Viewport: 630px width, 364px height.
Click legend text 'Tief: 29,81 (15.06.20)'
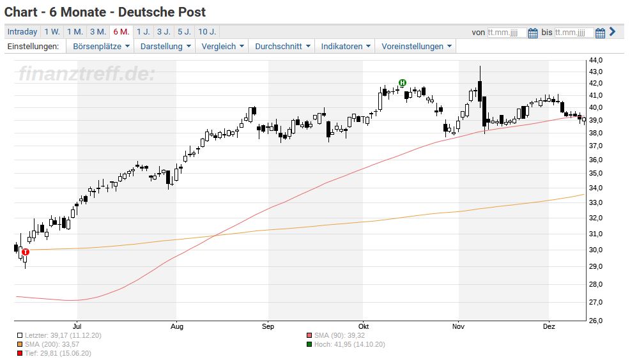(x=58, y=354)
